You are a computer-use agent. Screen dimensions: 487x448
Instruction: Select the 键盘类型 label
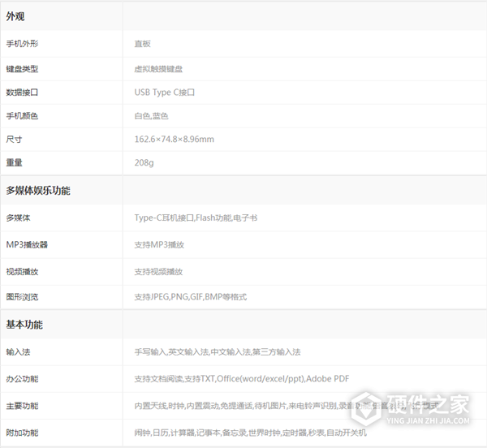(x=22, y=69)
